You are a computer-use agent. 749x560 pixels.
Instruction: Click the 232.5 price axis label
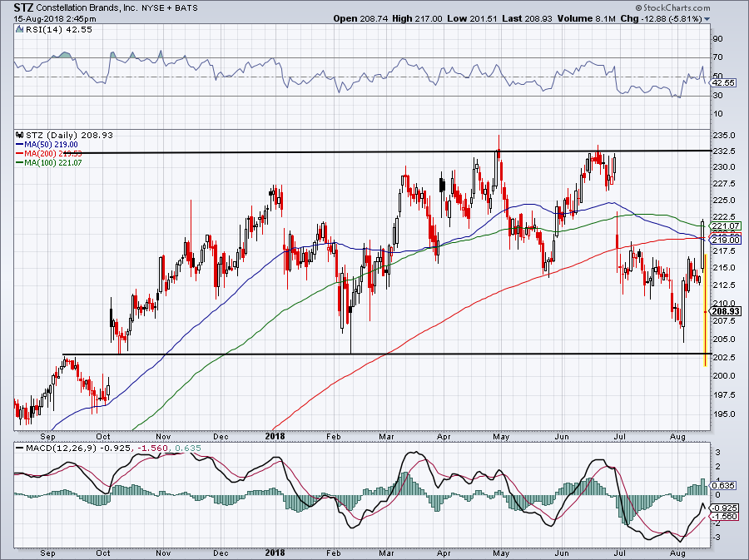click(723, 151)
